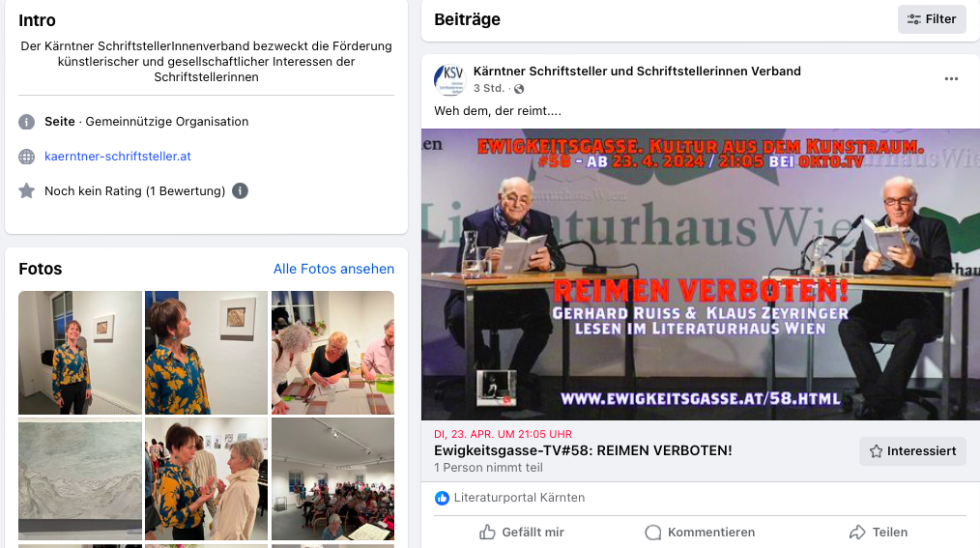This screenshot has height=548, width=980.
Task: Open the Reimen Verboten event banner image
Action: click(700, 274)
